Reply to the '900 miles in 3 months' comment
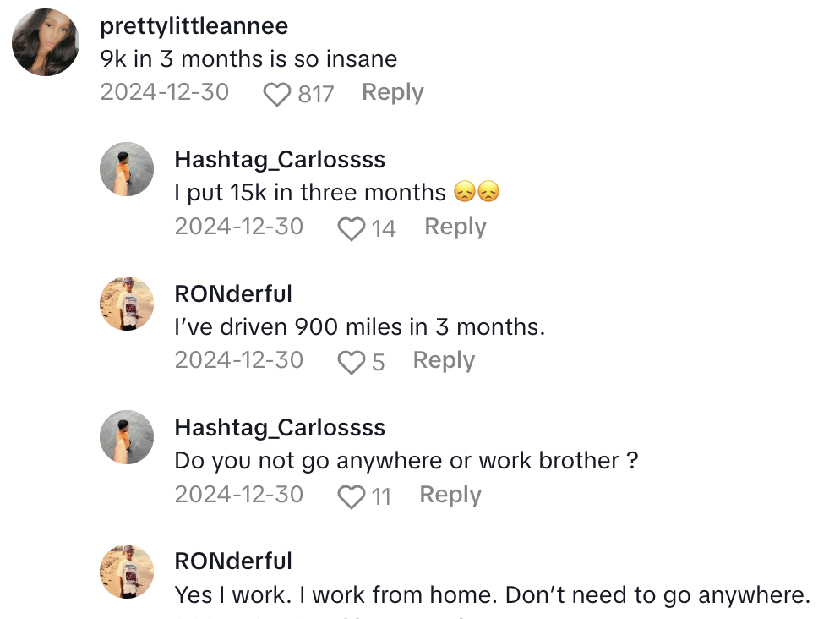Image resolution: width=840 pixels, height=619 pixels. coord(444,360)
